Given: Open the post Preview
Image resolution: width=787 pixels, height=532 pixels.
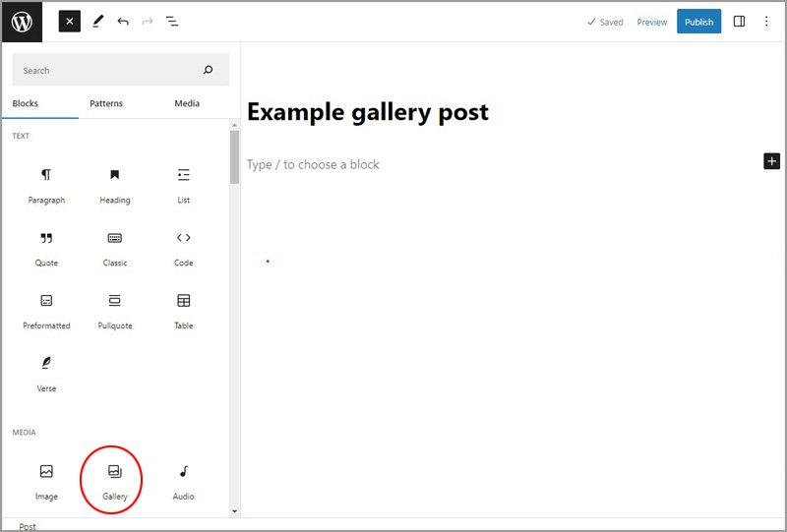Looking at the screenshot, I should 651,22.
